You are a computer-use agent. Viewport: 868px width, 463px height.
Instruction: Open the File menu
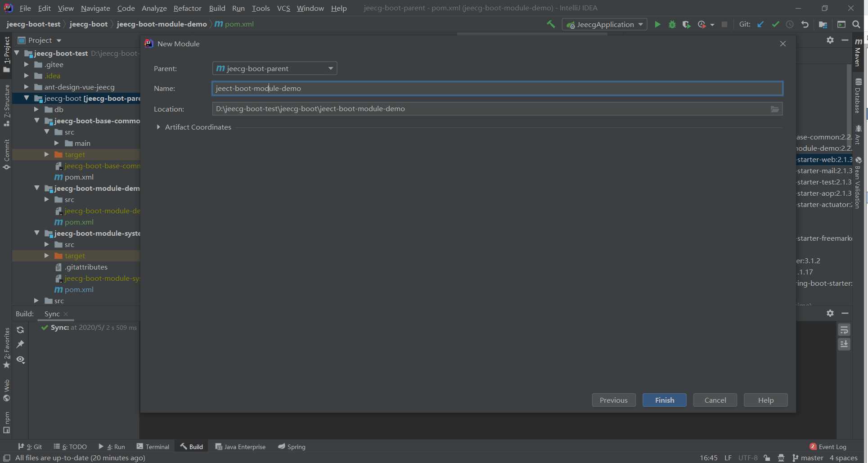point(25,8)
